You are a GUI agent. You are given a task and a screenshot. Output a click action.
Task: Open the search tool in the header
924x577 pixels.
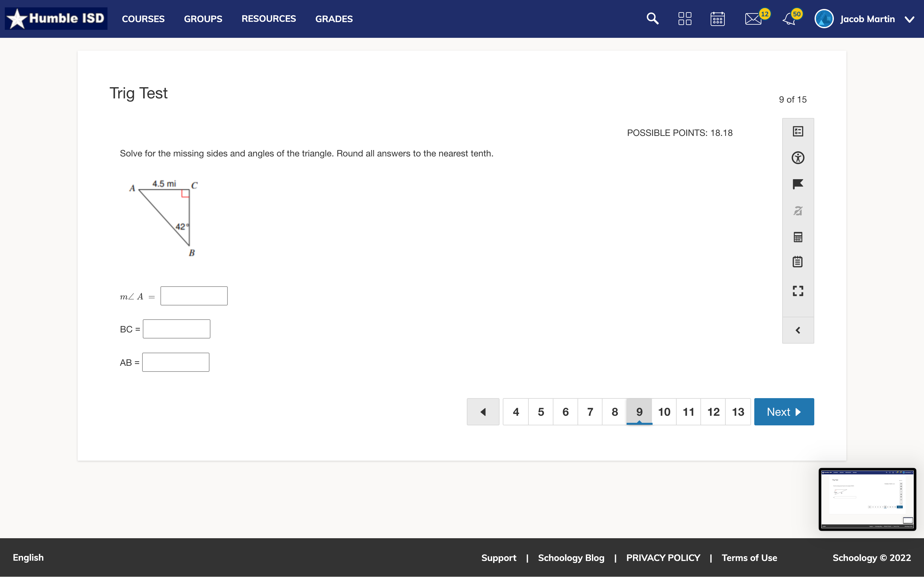click(x=653, y=18)
